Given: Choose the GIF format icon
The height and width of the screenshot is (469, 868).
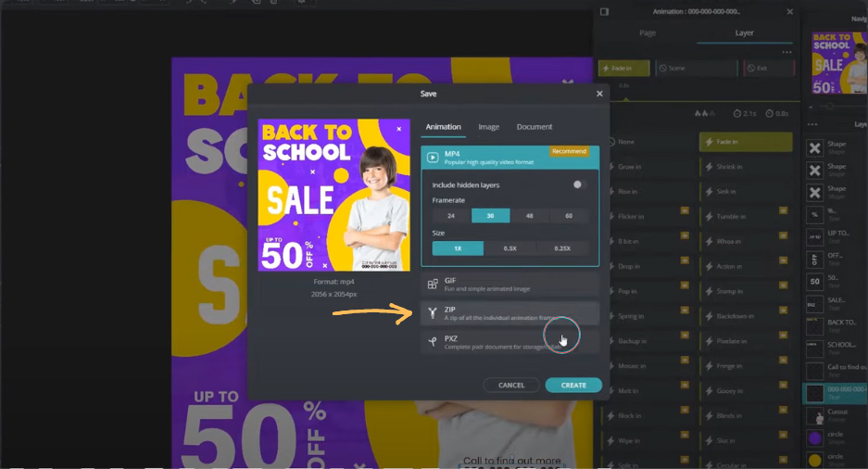Looking at the screenshot, I should click(x=433, y=285).
